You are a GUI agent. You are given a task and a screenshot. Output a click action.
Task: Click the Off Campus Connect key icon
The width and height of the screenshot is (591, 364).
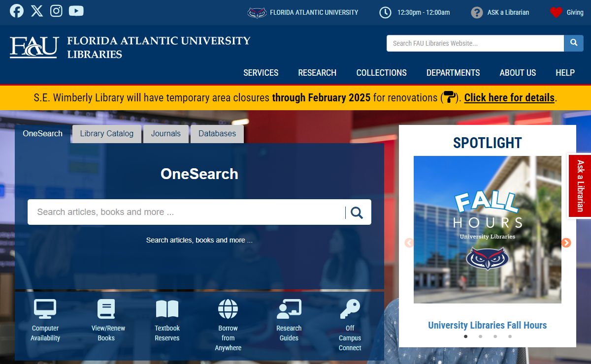(x=350, y=309)
